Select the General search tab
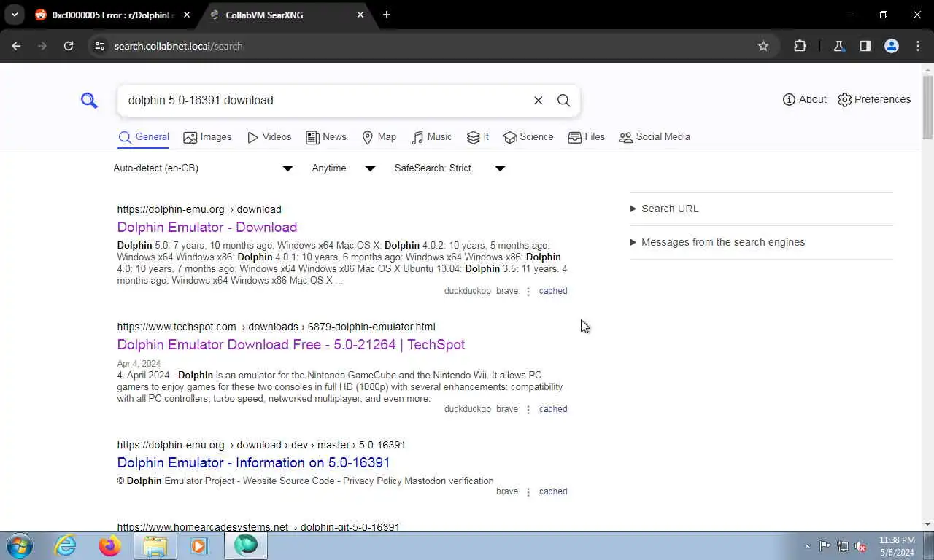This screenshot has height=560, width=934. click(144, 137)
